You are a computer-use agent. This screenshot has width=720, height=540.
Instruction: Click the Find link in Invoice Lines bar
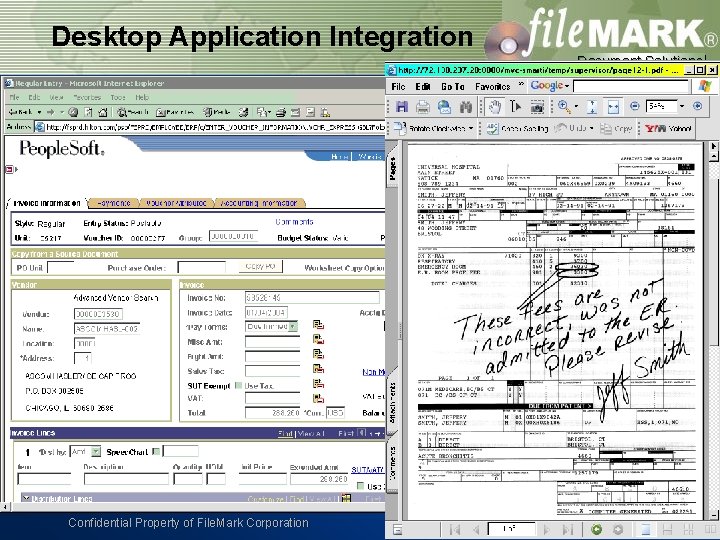click(x=285, y=433)
